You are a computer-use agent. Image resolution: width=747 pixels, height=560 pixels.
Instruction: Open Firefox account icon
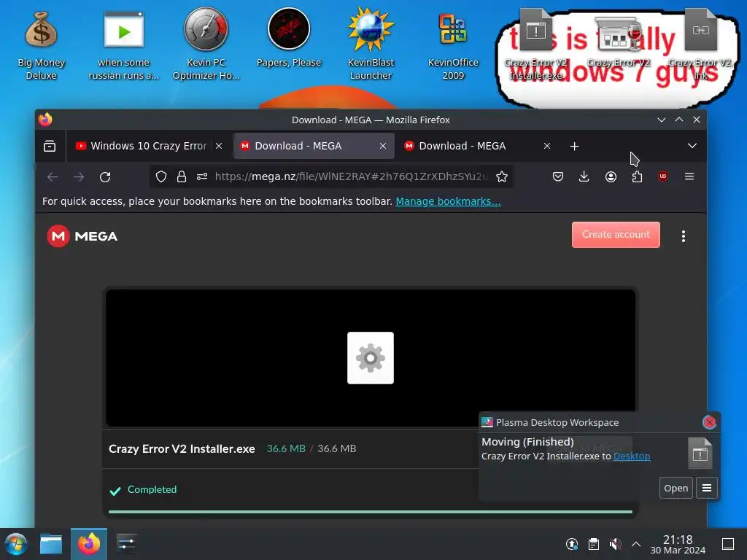coord(611,176)
